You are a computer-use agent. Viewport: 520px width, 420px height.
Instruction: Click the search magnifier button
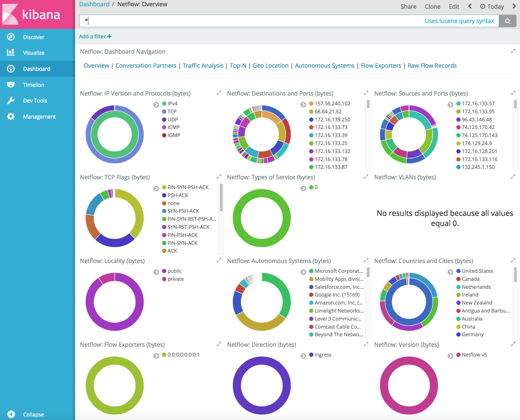[507, 21]
